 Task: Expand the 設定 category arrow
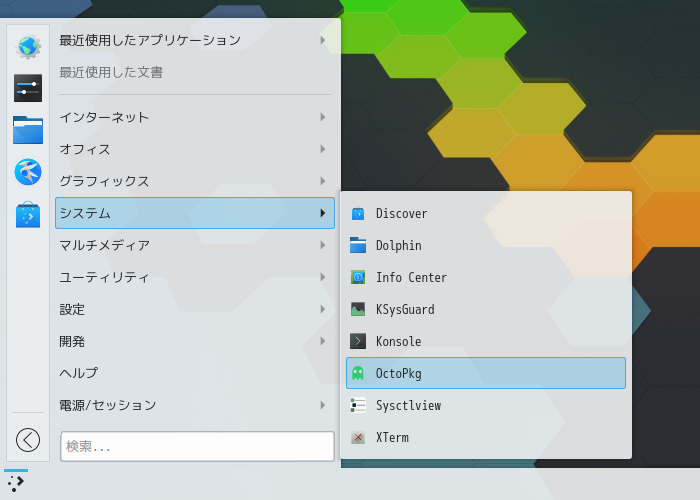(322, 309)
